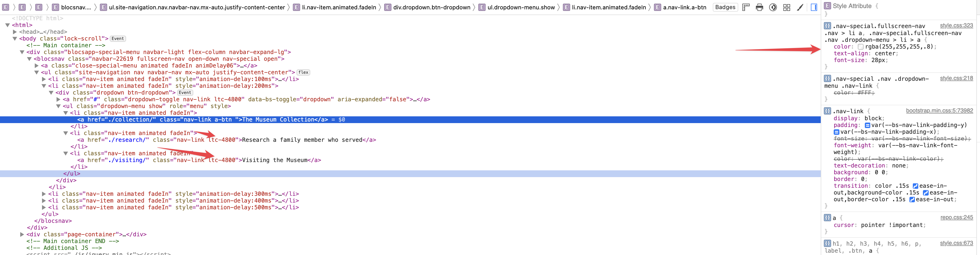Select div.dropdown.btn-dropdown breadcrumb item
The height and width of the screenshot is (255, 980).
[x=431, y=7]
